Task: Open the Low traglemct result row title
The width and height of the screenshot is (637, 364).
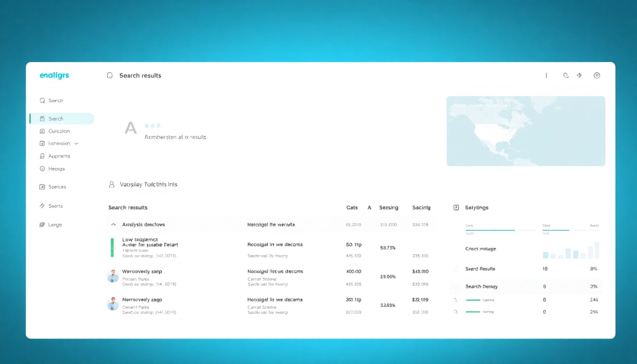Action: [x=140, y=240]
